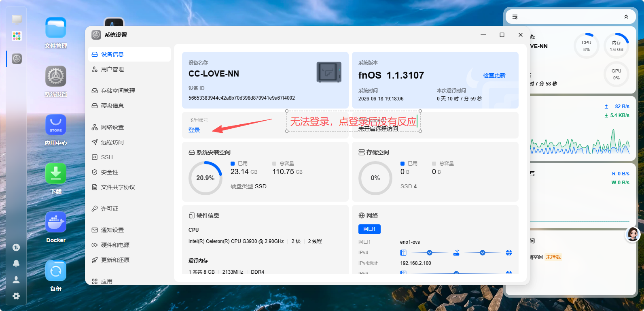Viewport: 644px width, 311px height.
Task: Click the assistant avatar icon
Action: coord(633,234)
